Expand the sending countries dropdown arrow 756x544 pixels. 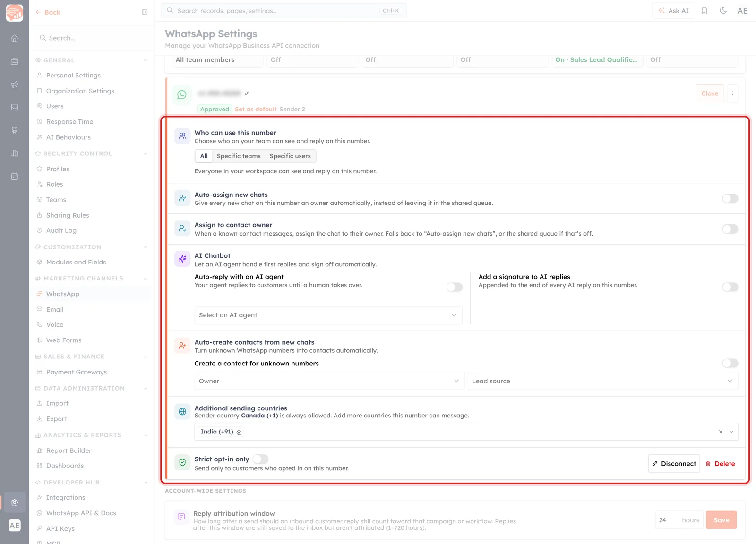pos(731,432)
